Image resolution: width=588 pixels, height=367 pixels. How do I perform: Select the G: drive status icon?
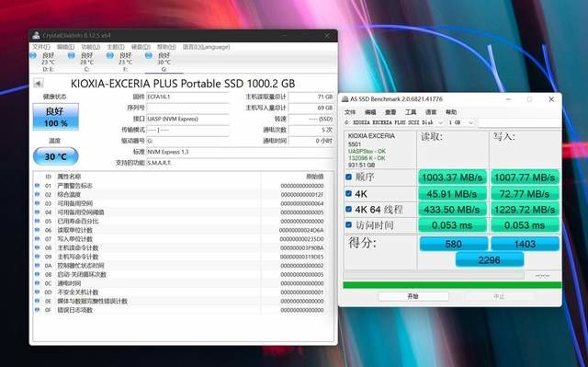coord(149,55)
